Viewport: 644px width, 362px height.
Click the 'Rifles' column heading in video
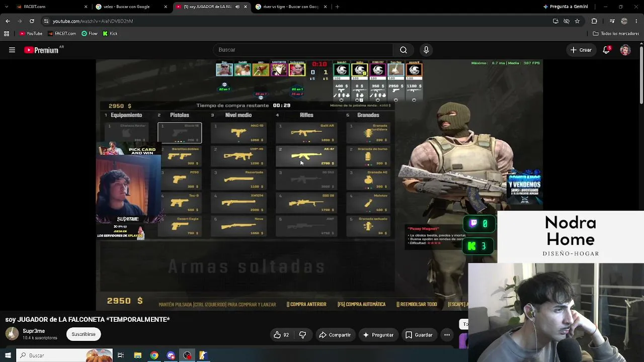tap(306, 115)
